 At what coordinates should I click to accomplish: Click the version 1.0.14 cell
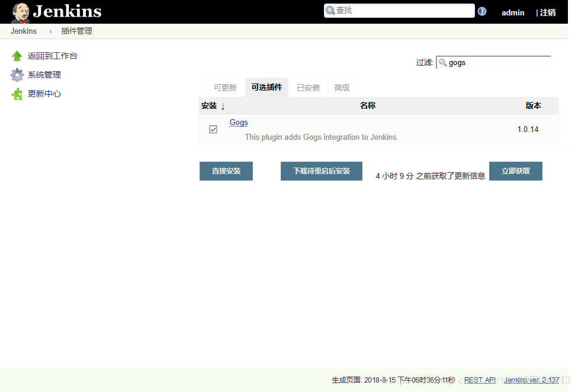(528, 129)
